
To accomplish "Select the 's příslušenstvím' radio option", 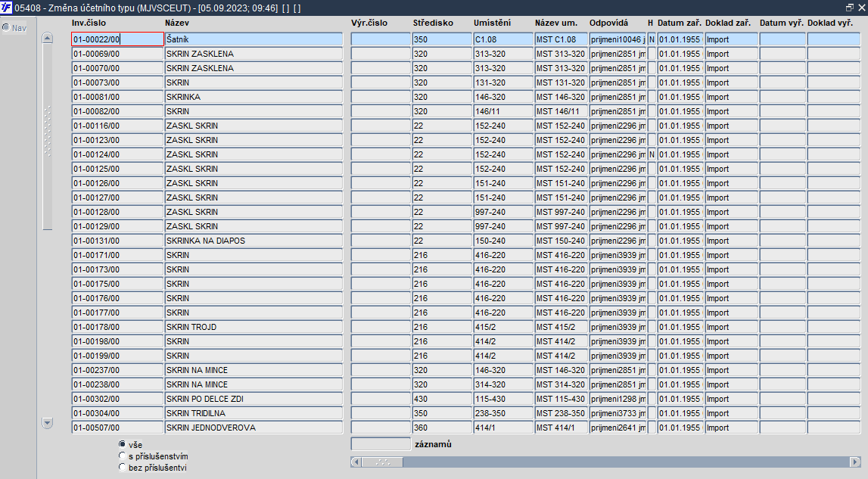I will (123, 456).
